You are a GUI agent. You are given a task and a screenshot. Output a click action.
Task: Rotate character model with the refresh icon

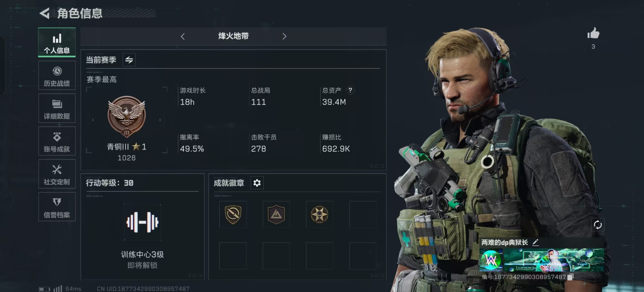[598, 225]
